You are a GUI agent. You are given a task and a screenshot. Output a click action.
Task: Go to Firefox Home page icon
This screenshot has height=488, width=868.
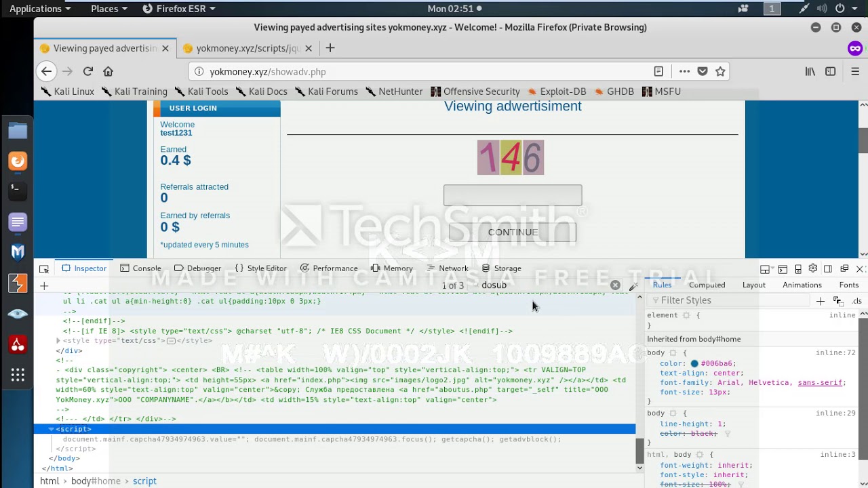[x=108, y=71]
